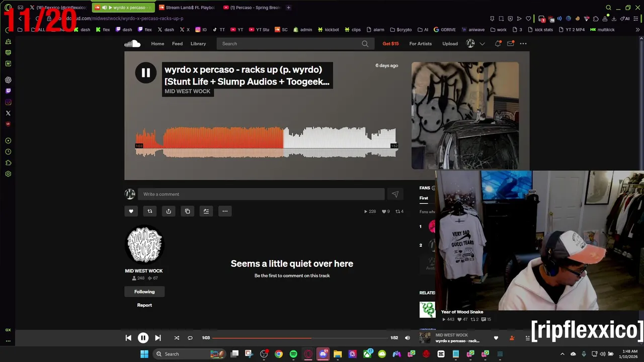Select the First fans tab
This screenshot has height=362, width=644.
tap(424, 198)
